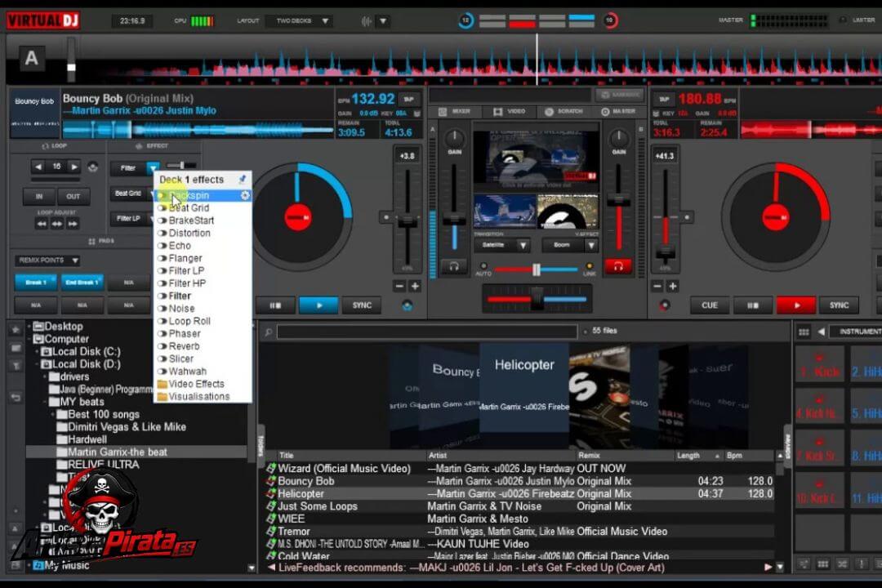Click right deck pitch plus button
Viewport: 882px width, 588px height.
click(673, 287)
